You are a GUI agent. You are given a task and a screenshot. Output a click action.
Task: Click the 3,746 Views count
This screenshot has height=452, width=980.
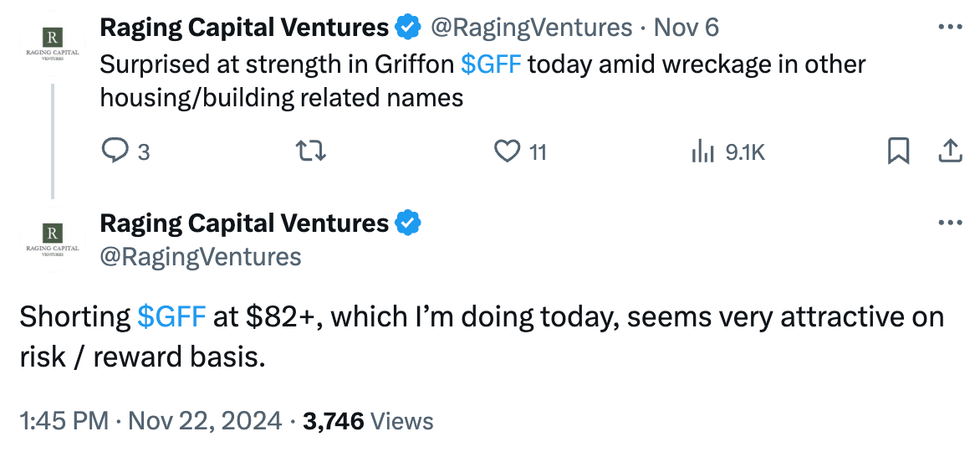pyautogui.click(x=368, y=421)
